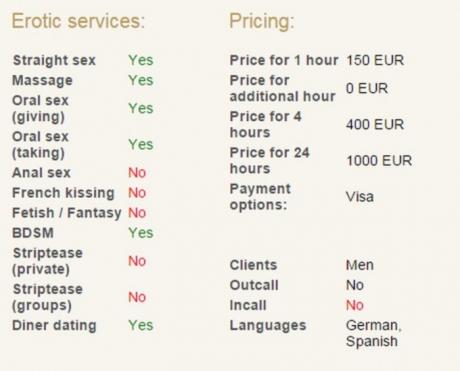The width and height of the screenshot is (460, 371).
Task: Click the "Diner dating" label
Action: (x=54, y=325)
